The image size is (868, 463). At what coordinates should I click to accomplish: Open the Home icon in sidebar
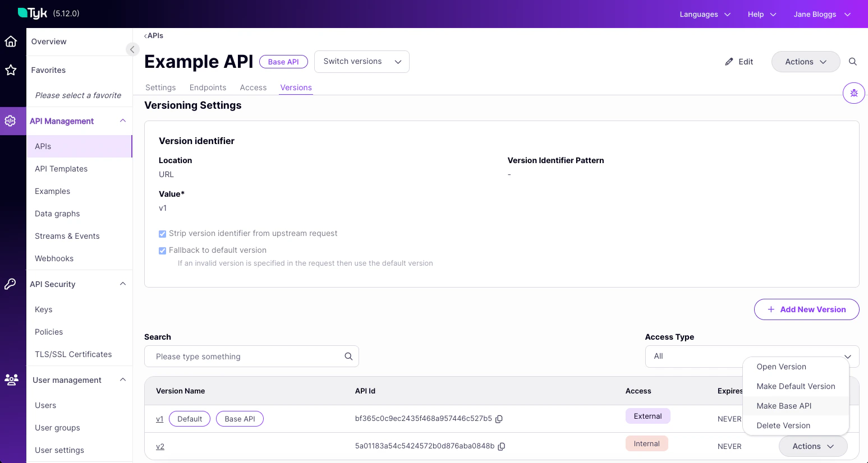[x=12, y=41]
